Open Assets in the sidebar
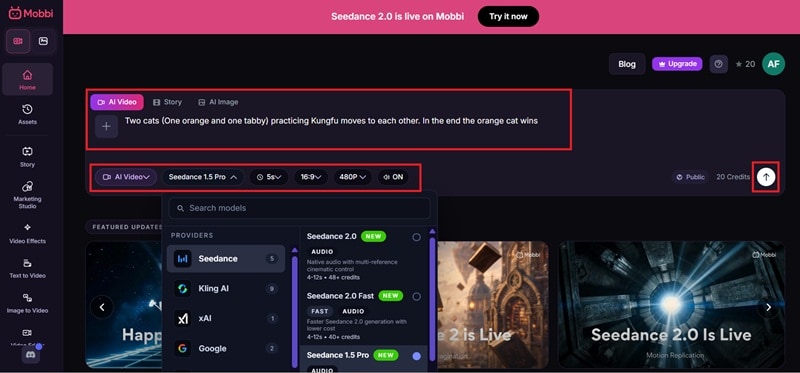The image size is (800, 373). [28, 114]
